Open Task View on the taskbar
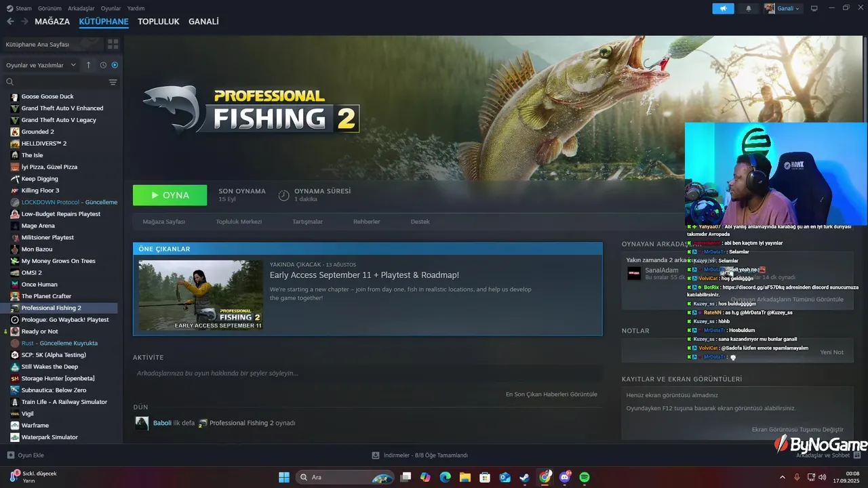 406,477
